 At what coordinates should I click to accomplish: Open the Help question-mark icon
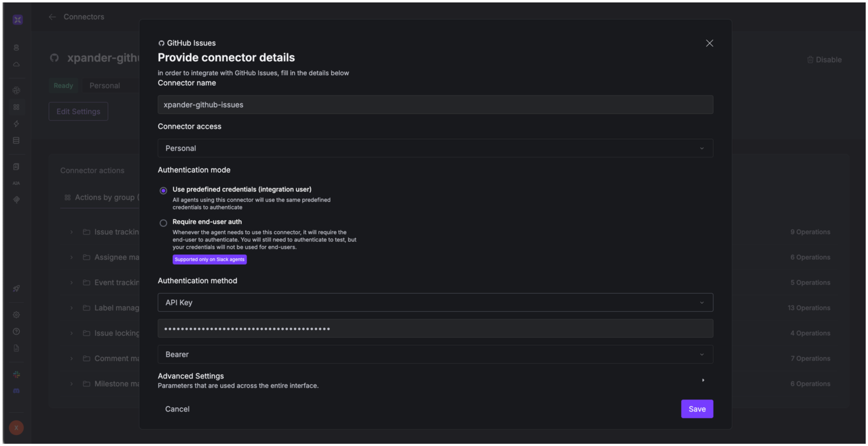tap(16, 332)
